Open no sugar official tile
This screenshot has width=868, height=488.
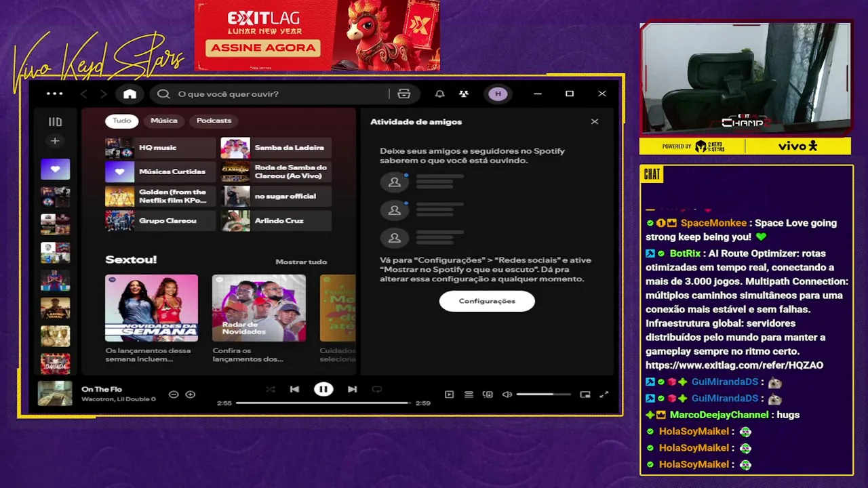pyautogui.click(x=276, y=197)
